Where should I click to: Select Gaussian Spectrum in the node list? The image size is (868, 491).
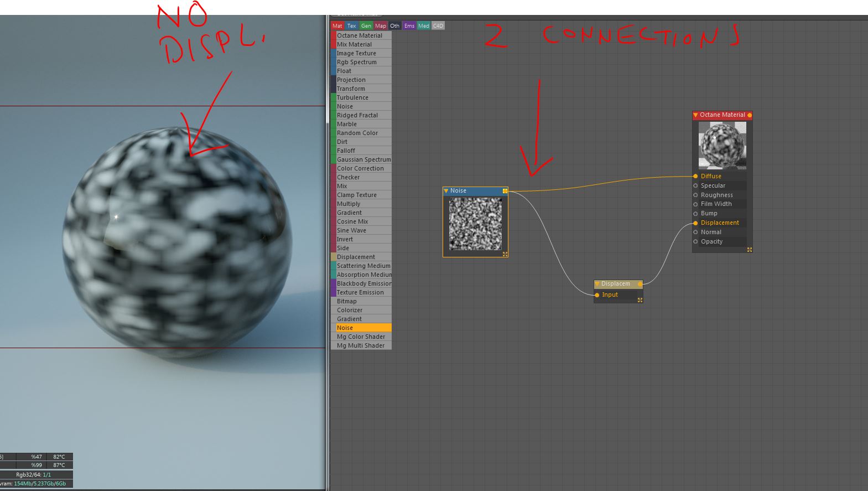tap(361, 159)
